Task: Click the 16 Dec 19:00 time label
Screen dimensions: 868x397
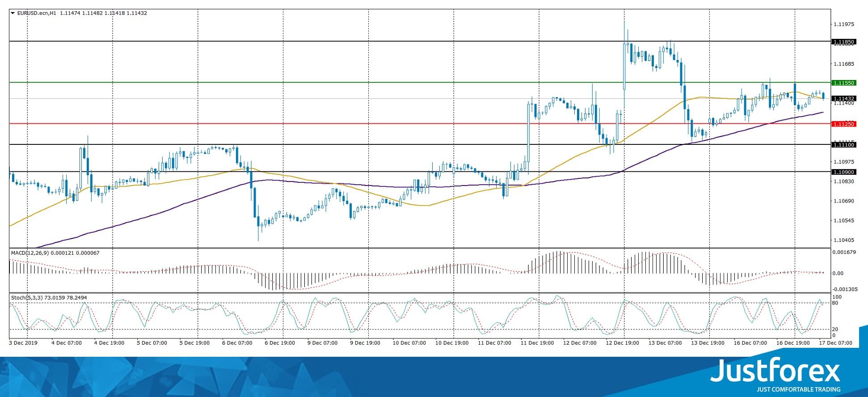Action: tap(793, 343)
